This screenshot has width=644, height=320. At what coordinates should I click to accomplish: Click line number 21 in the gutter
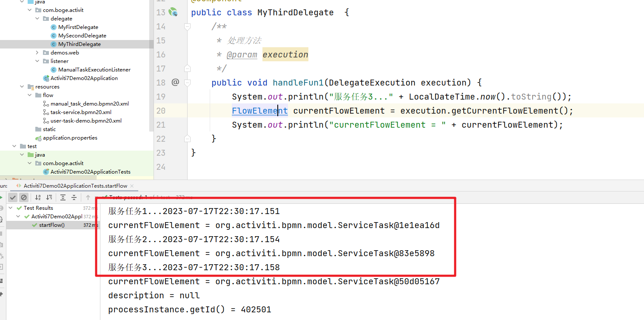pyautogui.click(x=161, y=125)
